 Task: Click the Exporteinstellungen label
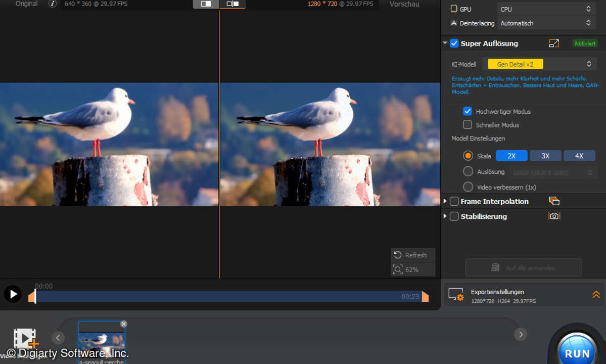click(497, 292)
